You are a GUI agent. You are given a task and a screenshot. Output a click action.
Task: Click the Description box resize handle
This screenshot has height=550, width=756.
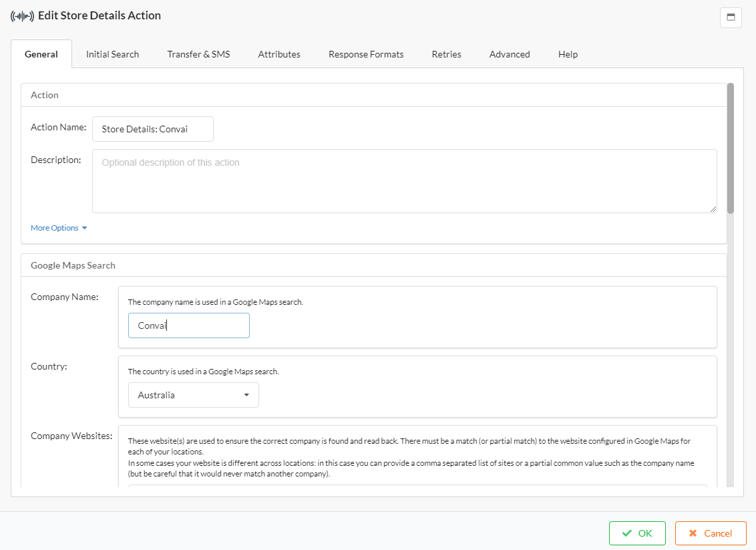point(713,209)
